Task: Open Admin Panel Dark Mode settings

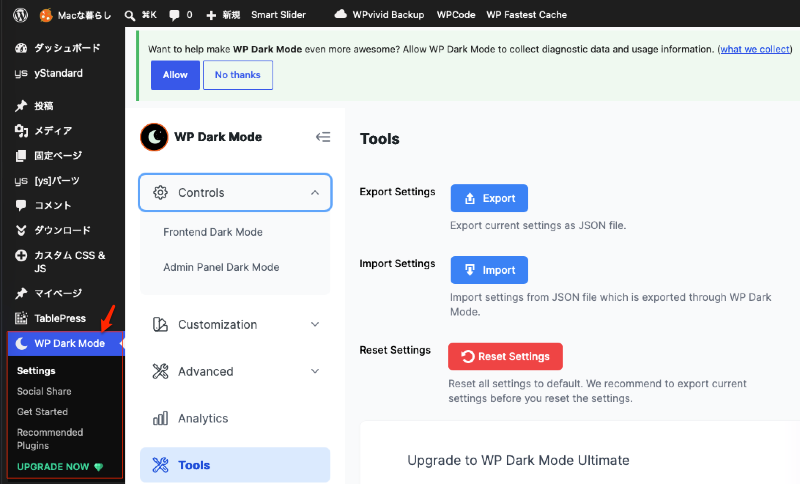Action: [221, 267]
